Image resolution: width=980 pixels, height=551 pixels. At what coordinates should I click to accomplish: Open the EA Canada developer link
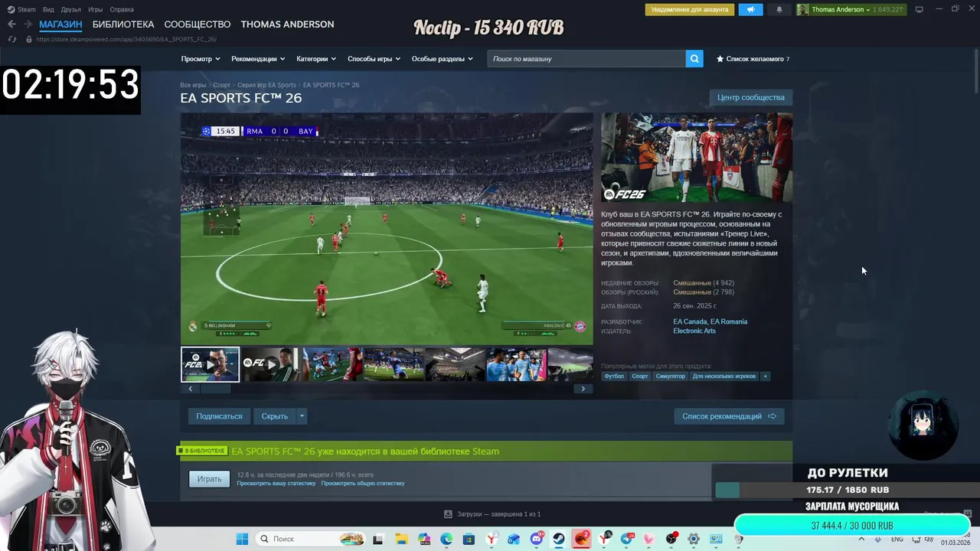690,321
